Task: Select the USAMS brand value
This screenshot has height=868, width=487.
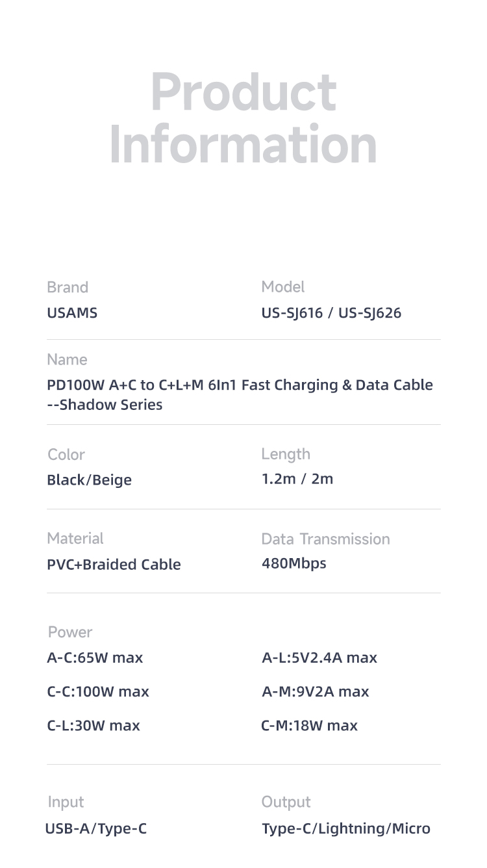Action: (x=72, y=313)
